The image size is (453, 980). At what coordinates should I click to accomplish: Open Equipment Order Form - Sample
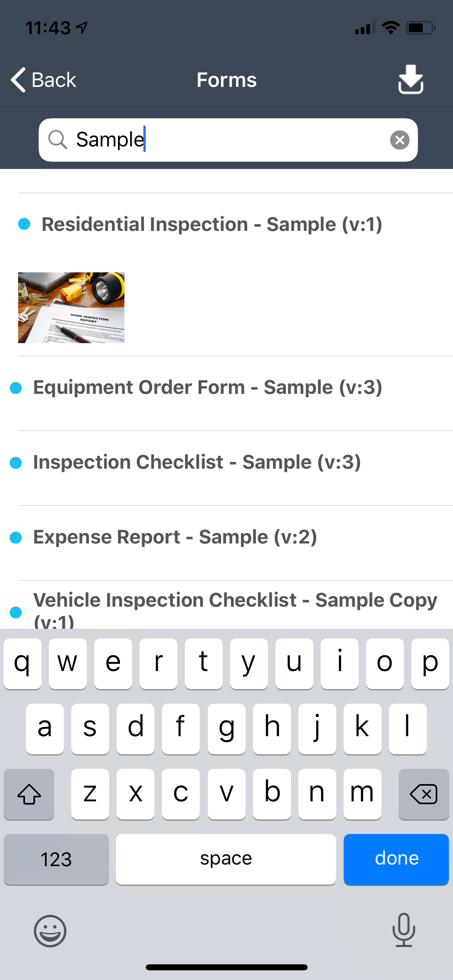pos(208,387)
